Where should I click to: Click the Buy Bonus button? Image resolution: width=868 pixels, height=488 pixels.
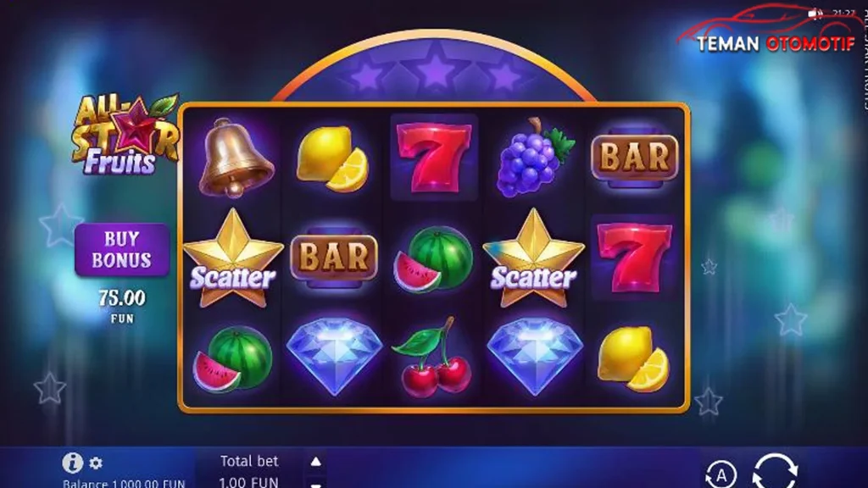(x=122, y=250)
